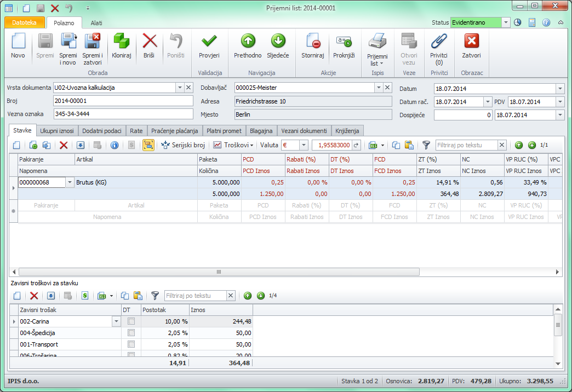Screen dimensions: 572x392
Task: Click the globe clock icon beside Status
Action: (518, 22)
